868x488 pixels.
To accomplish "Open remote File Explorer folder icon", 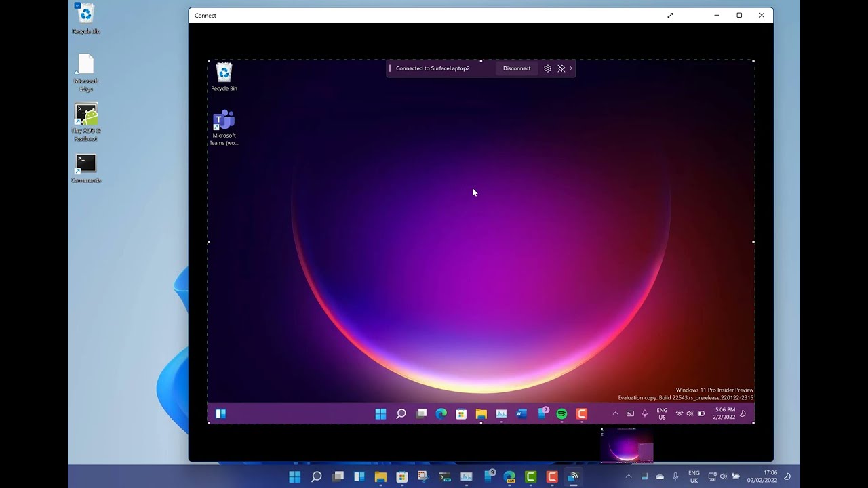I will pyautogui.click(x=481, y=413).
